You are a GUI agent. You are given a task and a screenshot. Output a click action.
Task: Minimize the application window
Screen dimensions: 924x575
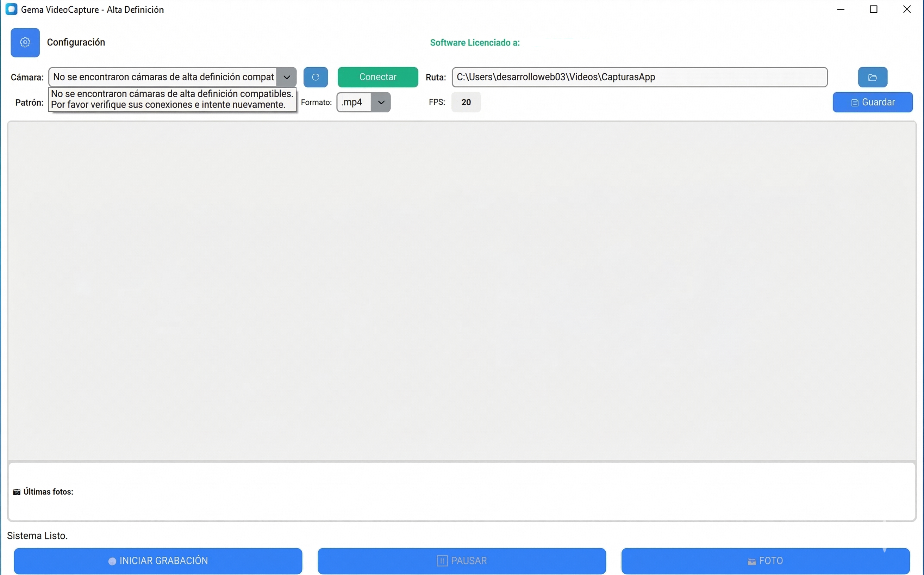click(841, 9)
